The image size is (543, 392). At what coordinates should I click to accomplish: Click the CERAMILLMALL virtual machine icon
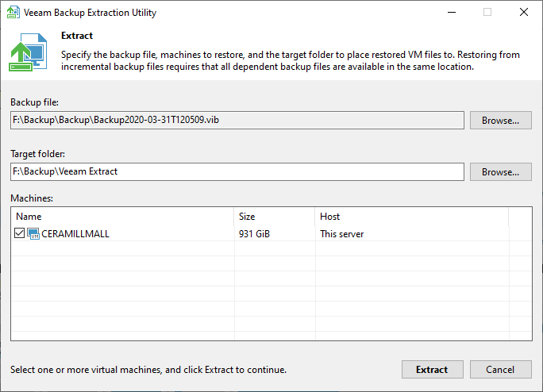tap(33, 233)
